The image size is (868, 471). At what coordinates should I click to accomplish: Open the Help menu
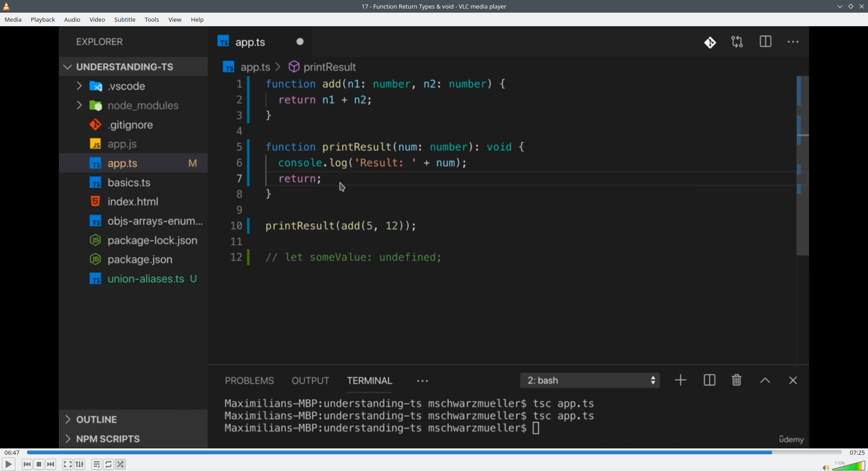point(198,20)
